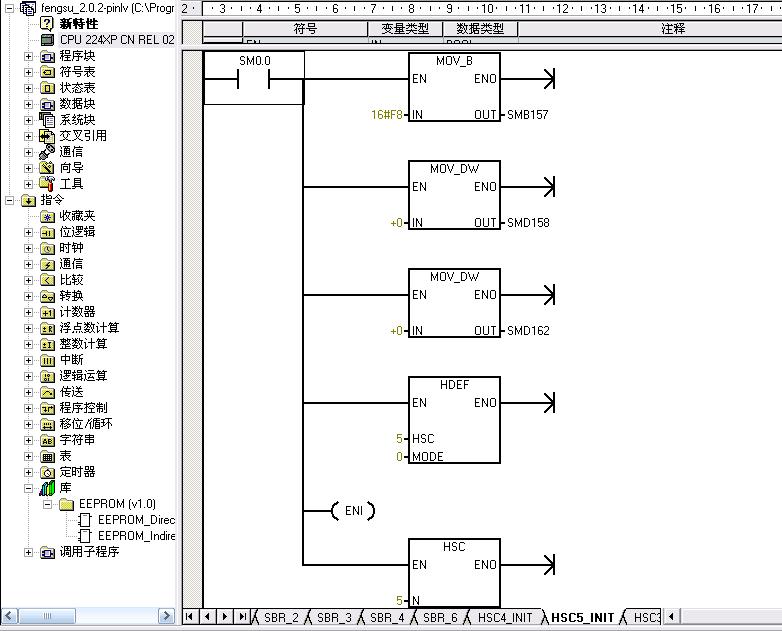The height and width of the screenshot is (631, 782).
Task: Click the 向导 wizard icon
Action: coord(47,168)
